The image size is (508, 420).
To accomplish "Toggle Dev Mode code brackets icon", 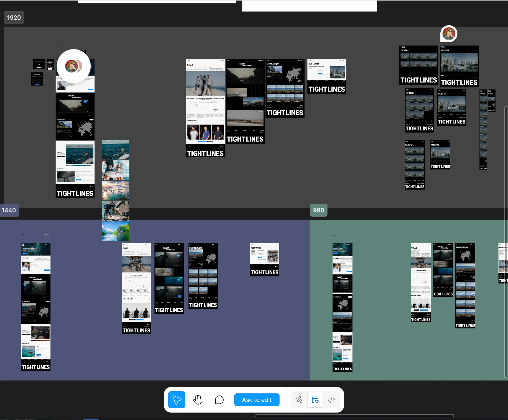I will [x=331, y=400].
